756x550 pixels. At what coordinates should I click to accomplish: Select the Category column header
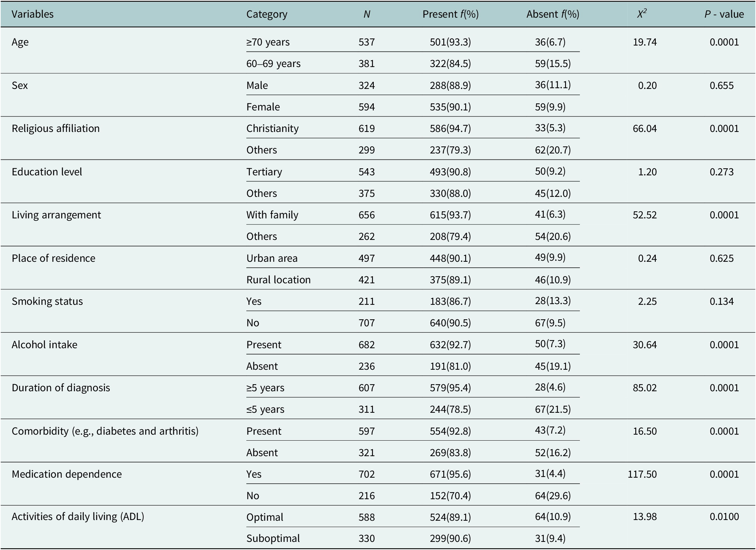pos(267,14)
